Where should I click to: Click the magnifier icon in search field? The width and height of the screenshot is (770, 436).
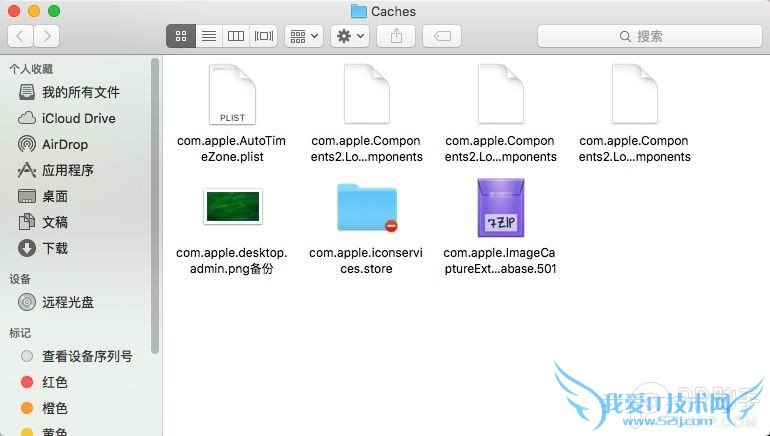[x=625, y=36]
